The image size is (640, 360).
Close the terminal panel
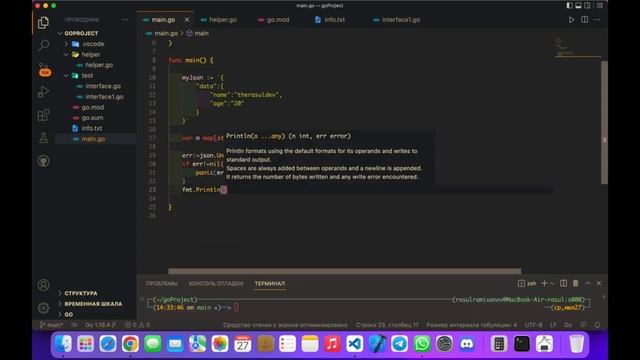coord(599,283)
